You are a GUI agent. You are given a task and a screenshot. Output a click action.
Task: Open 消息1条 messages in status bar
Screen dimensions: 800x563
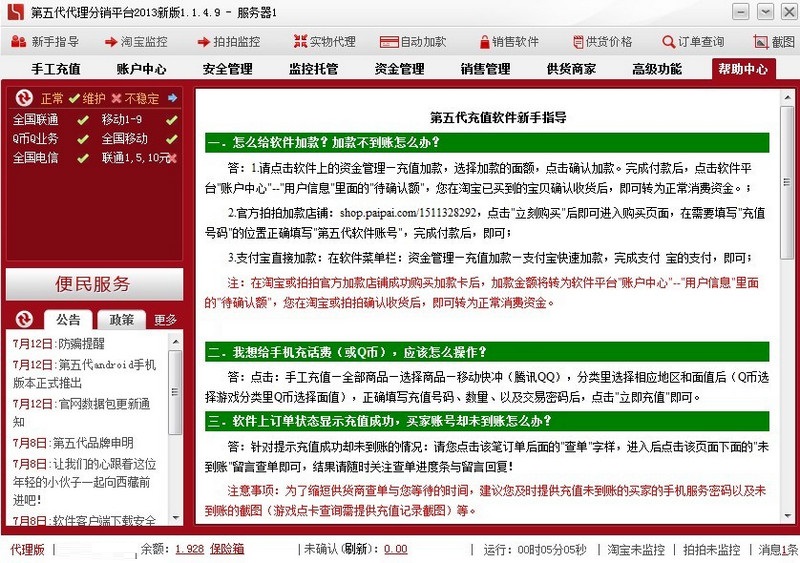click(x=778, y=550)
